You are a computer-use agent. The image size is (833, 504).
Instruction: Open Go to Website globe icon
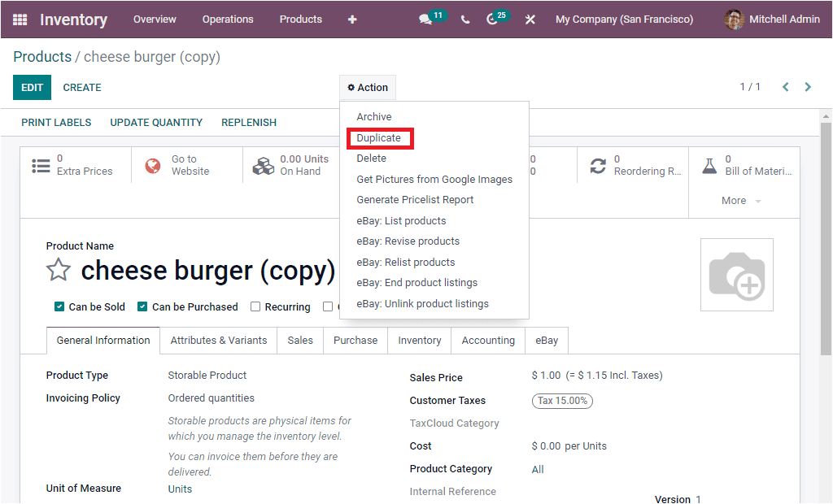click(152, 165)
